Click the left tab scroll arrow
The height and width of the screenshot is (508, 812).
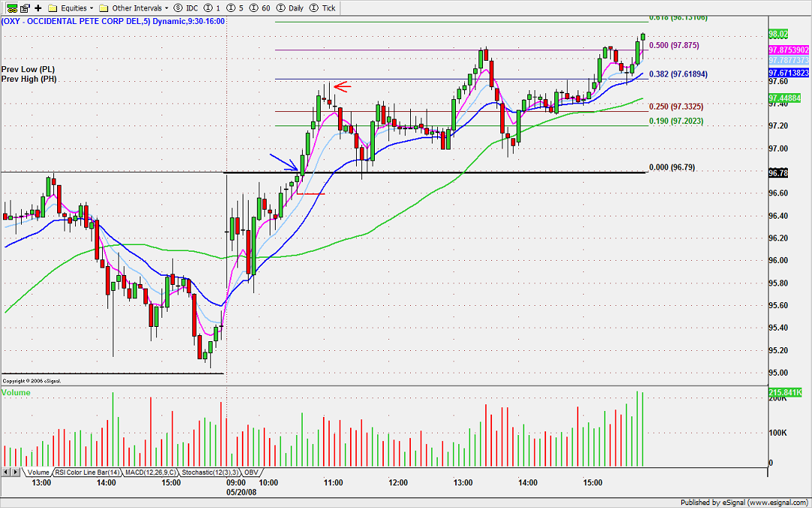(x=6, y=472)
